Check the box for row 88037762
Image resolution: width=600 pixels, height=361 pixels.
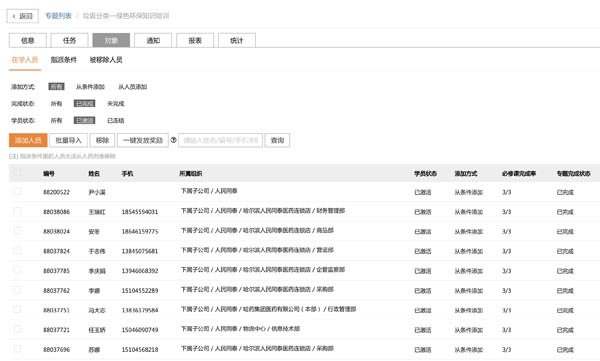click(x=17, y=290)
